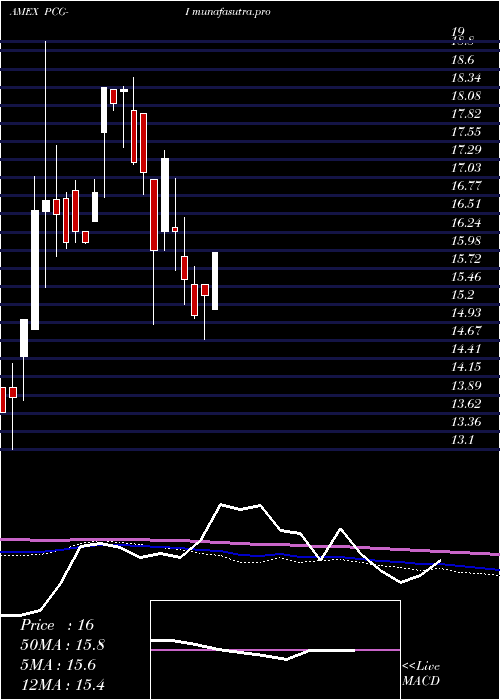The image size is (500, 700).
Task: Click the 16.77 price axis label
Action: coord(466,186)
